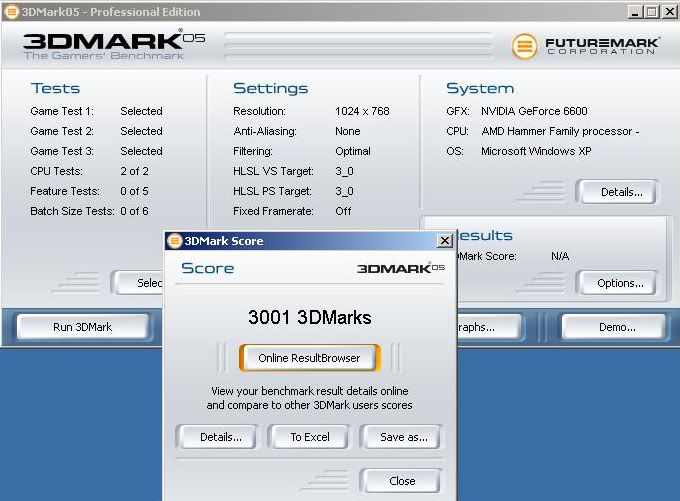Launch the Demo button
This screenshot has width=680, height=501.
tap(611, 327)
